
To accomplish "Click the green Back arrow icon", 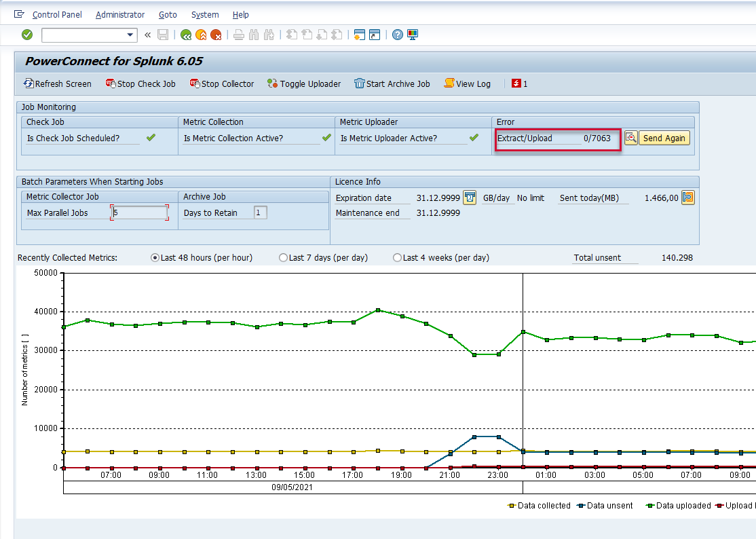I will (186, 35).
